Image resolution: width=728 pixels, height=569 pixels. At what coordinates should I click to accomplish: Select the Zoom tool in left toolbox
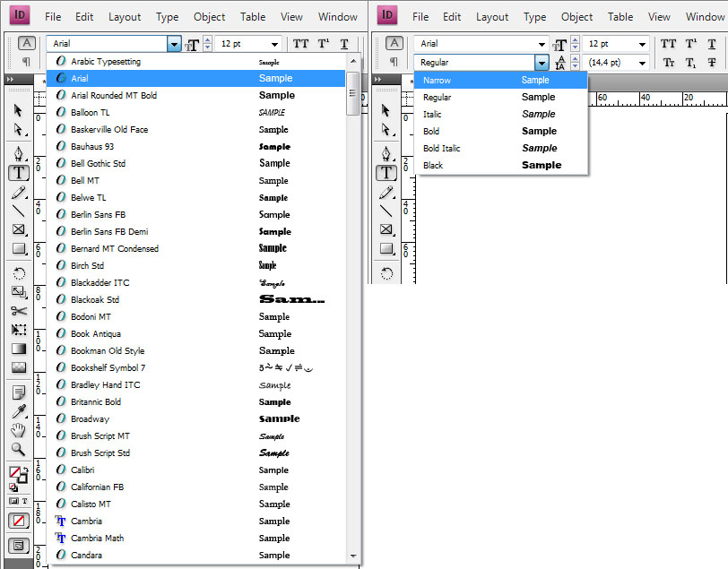18,449
